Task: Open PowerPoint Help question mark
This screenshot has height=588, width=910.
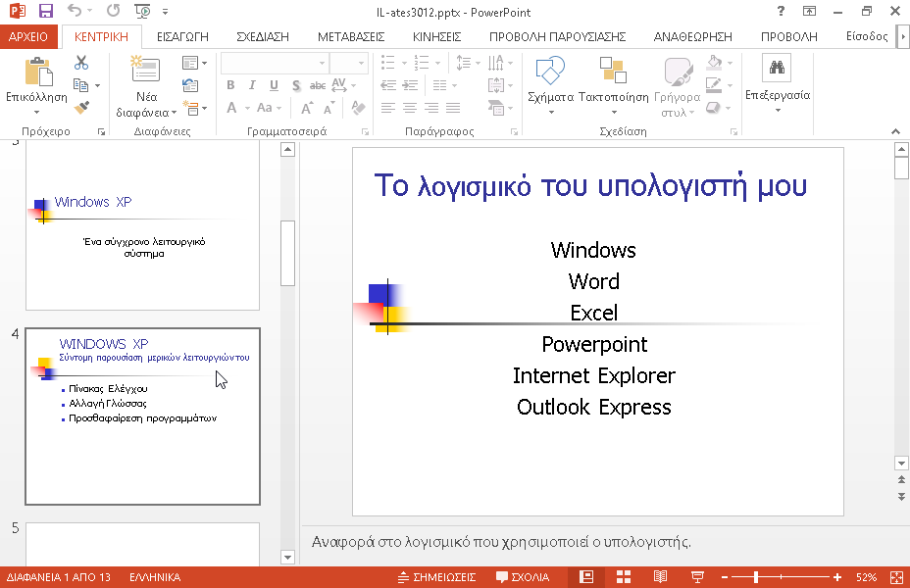Action: click(782, 11)
